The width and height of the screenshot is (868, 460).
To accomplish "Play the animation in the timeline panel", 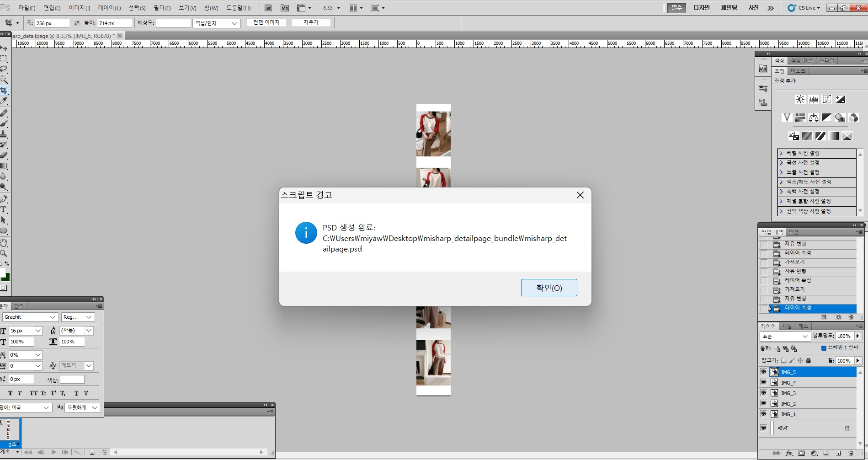I will (53, 452).
